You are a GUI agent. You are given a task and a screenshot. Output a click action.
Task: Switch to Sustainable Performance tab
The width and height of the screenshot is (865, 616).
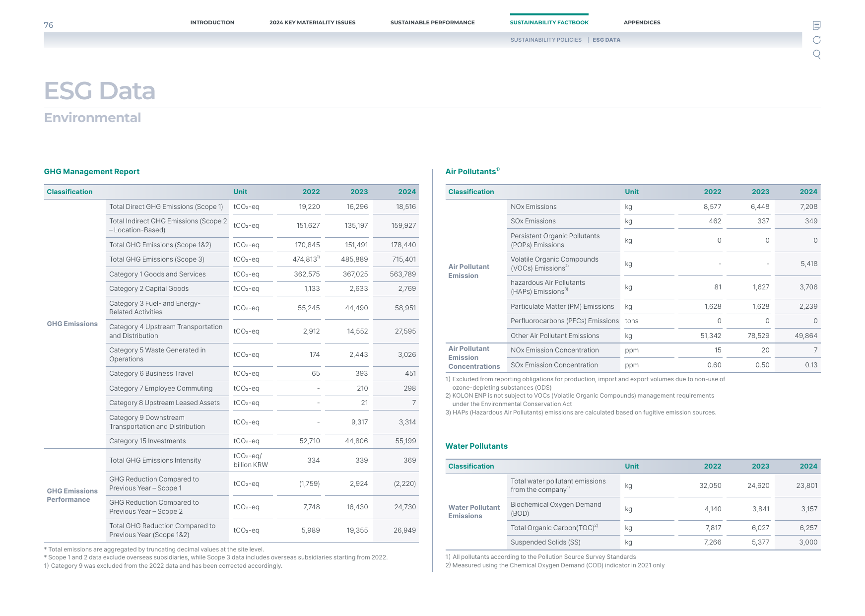(x=432, y=22)
